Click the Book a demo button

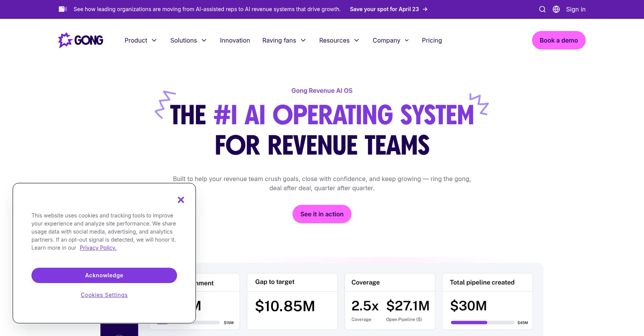point(559,40)
